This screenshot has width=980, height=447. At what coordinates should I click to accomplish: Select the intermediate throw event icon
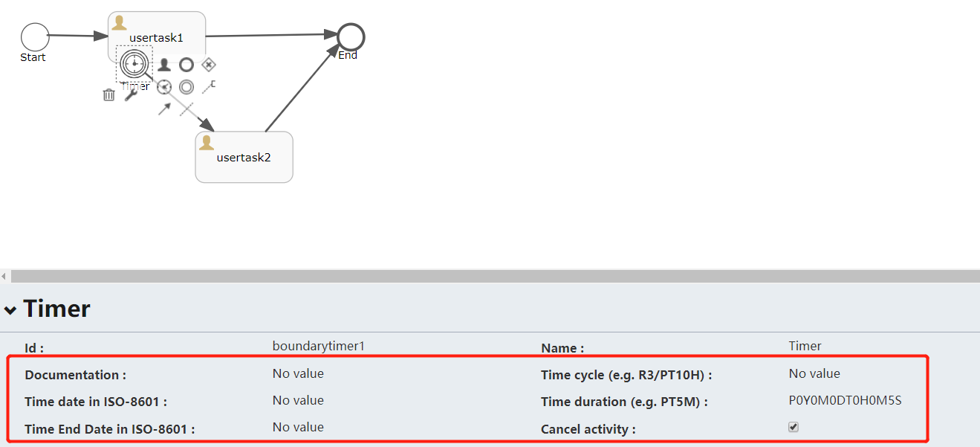(x=187, y=87)
